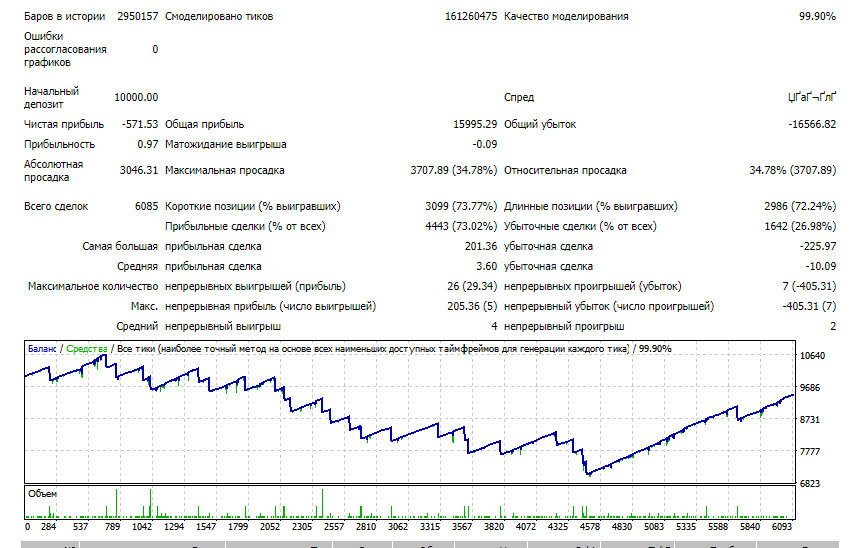857x548 pixels.
Task: Click the consecutive wins value 26 (29.34)
Action: click(x=472, y=286)
